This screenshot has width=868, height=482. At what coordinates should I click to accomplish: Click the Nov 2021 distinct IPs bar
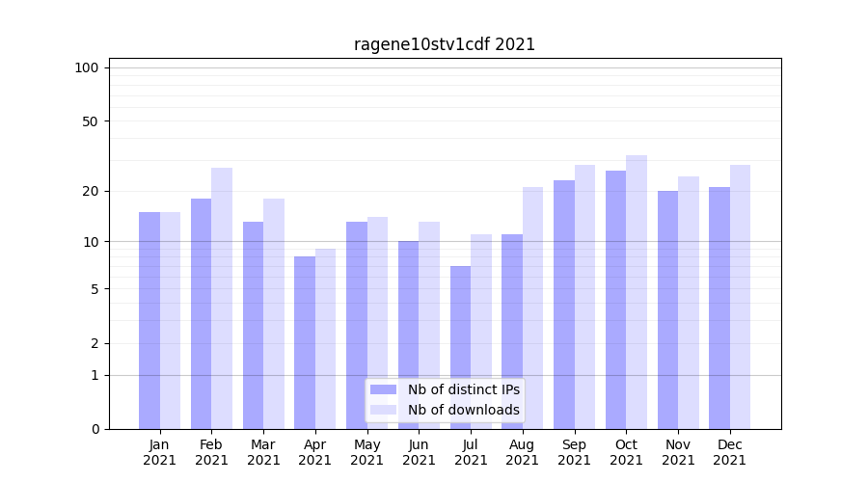click(x=667, y=309)
